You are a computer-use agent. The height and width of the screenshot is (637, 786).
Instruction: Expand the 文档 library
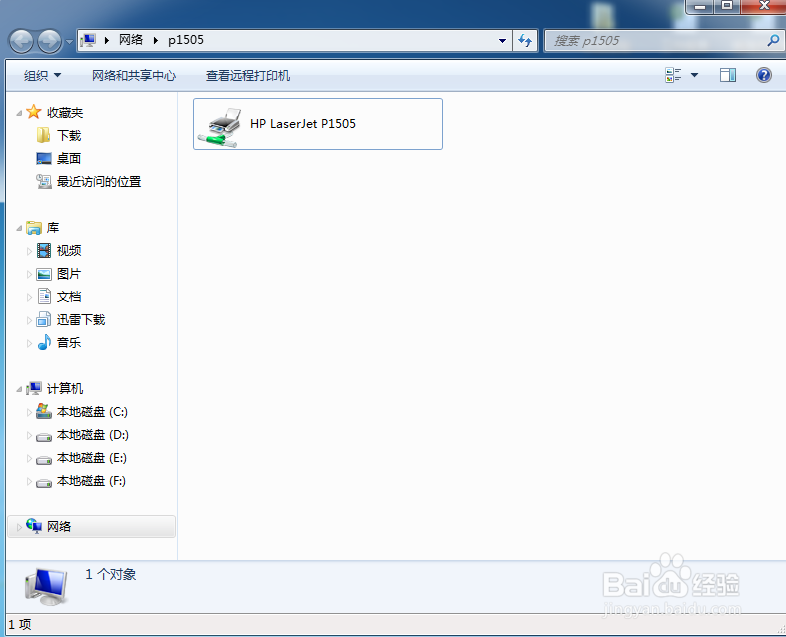click(x=29, y=297)
